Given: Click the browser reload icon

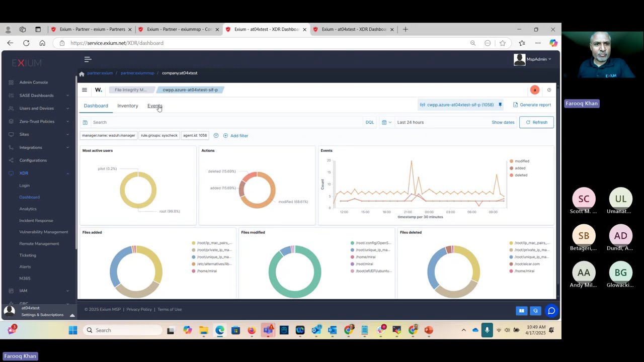Looking at the screenshot, I should click(x=26, y=43).
